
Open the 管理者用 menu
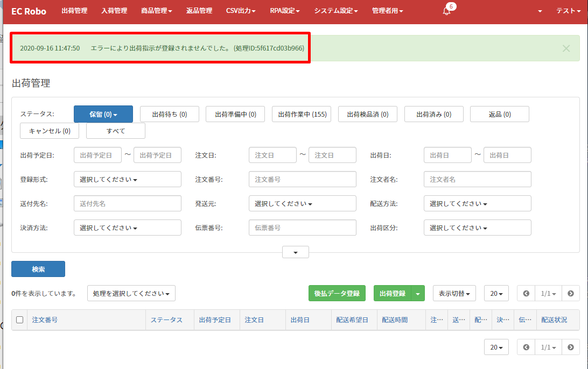click(x=387, y=11)
